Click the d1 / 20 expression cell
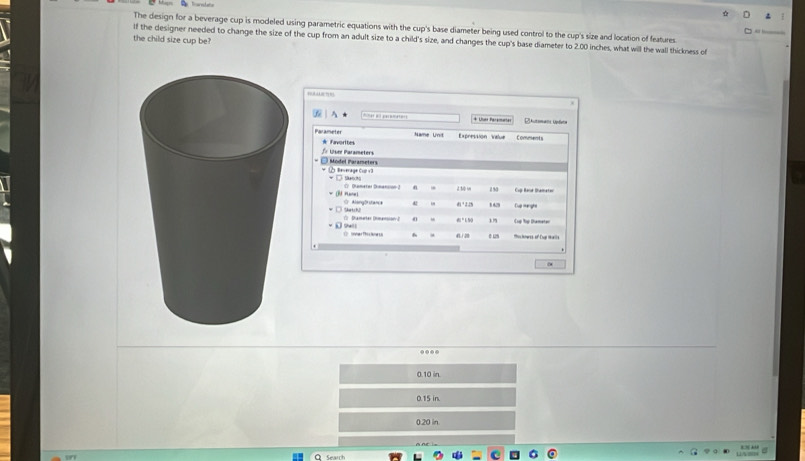Image resolution: width=805 pixels, height=461 pixels. point(463,236)
